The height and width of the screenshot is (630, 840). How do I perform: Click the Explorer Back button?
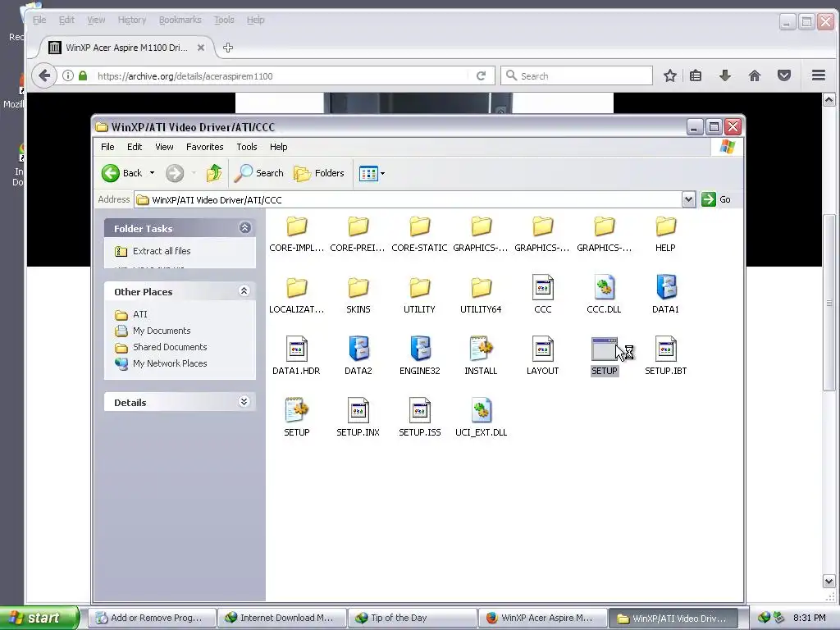click(123, 173)
